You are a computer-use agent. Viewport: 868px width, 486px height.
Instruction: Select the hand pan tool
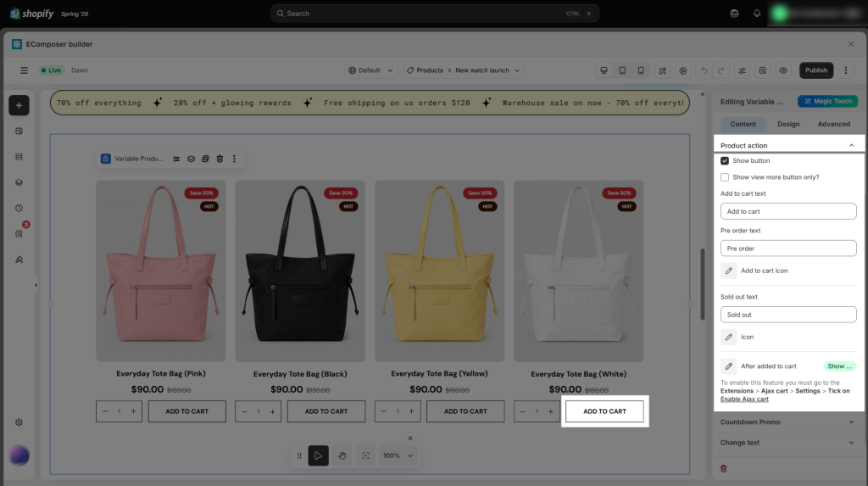(342, 455)
